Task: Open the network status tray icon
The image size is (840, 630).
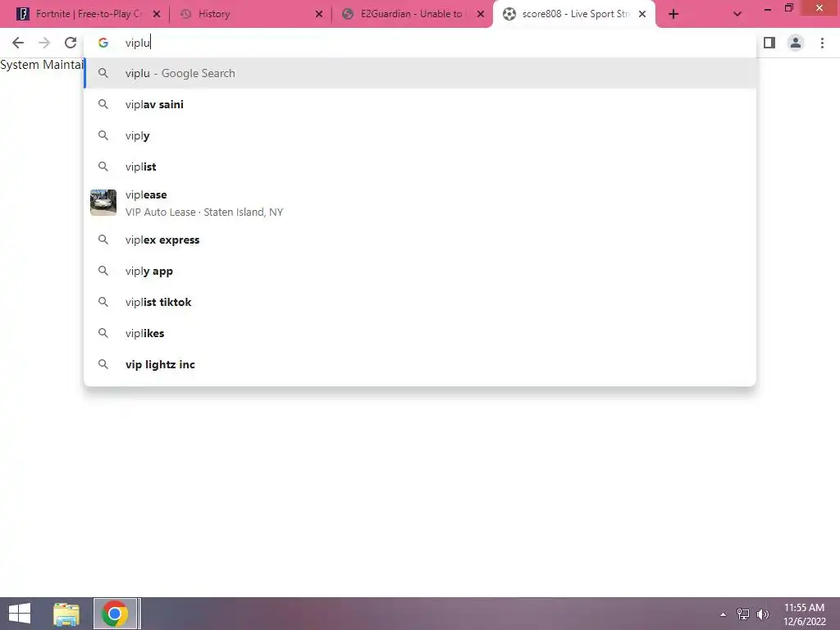Action: click(743, 614)
